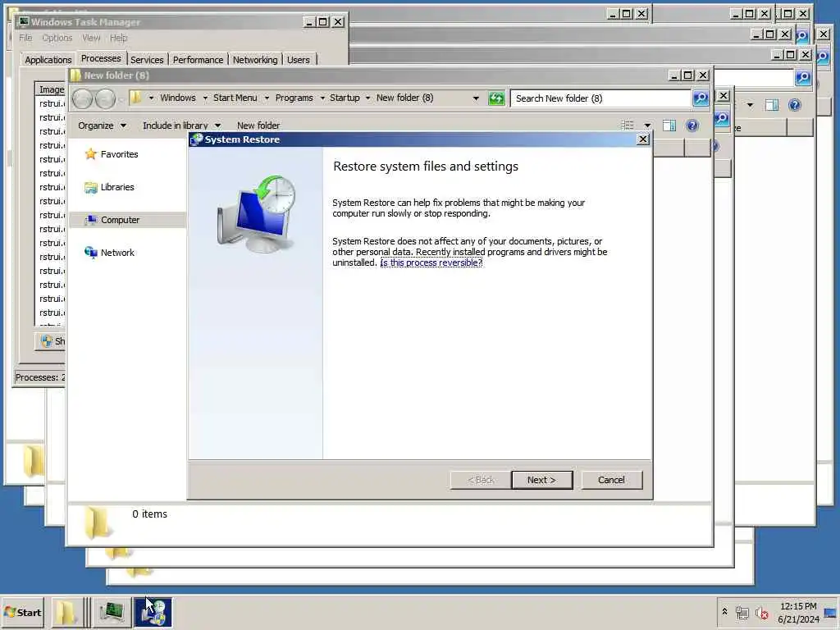This screenshot has width=840, height=630.
Task: Cancel the System Restore dialog
Action: [x=611, y=480]
